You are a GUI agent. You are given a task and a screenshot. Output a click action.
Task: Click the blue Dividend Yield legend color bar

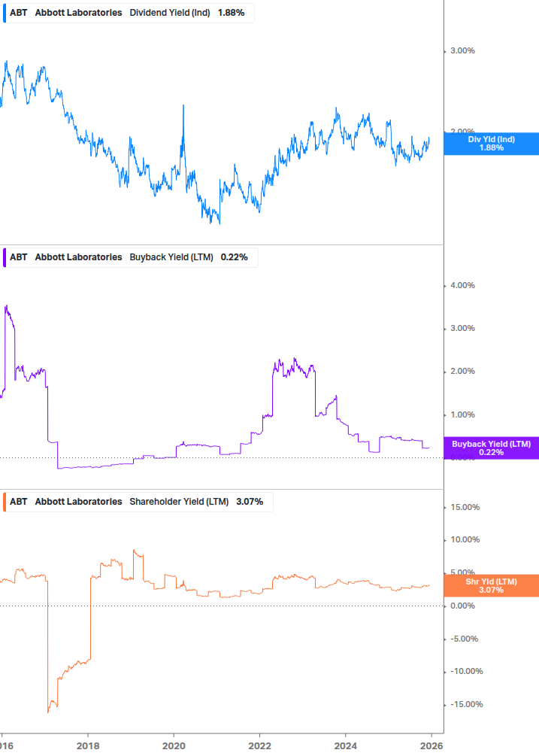[5, 13]
